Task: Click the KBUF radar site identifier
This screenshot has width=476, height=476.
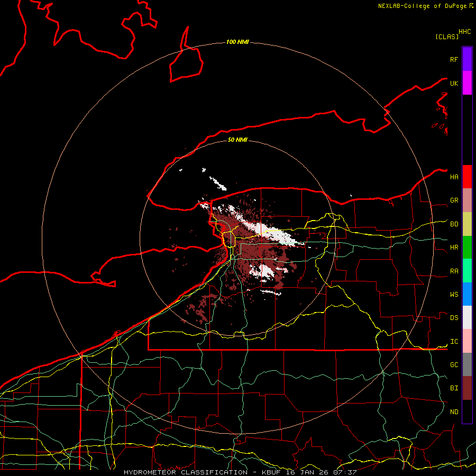Action: pos(271,472)
